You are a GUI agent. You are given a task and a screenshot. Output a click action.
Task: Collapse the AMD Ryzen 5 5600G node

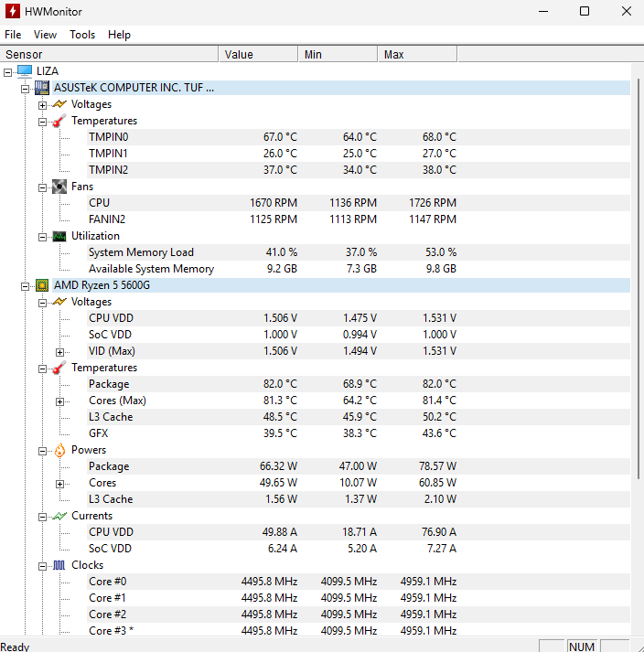25,286
